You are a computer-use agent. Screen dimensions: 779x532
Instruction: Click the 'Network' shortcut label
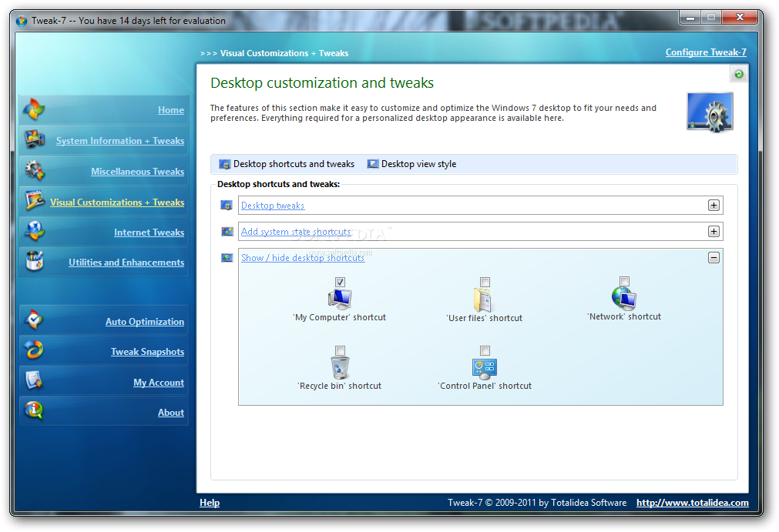click(x=624, y=316)
